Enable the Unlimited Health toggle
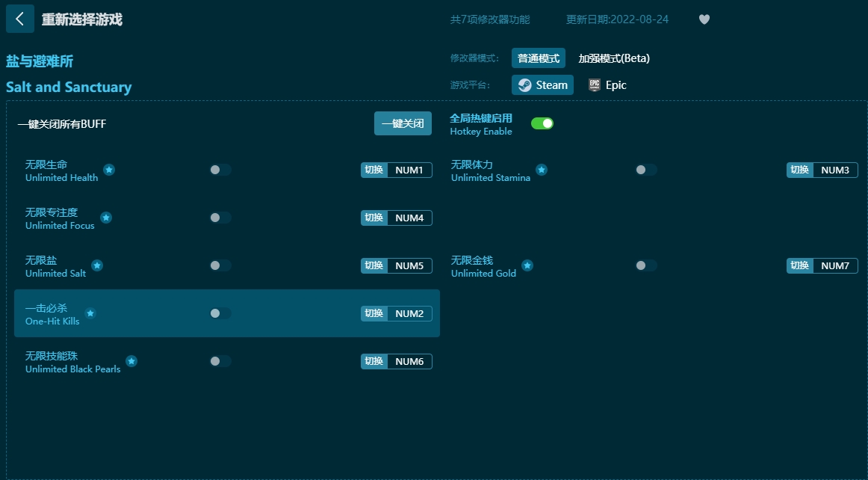 pyautogui.click(x=220, y=170)
